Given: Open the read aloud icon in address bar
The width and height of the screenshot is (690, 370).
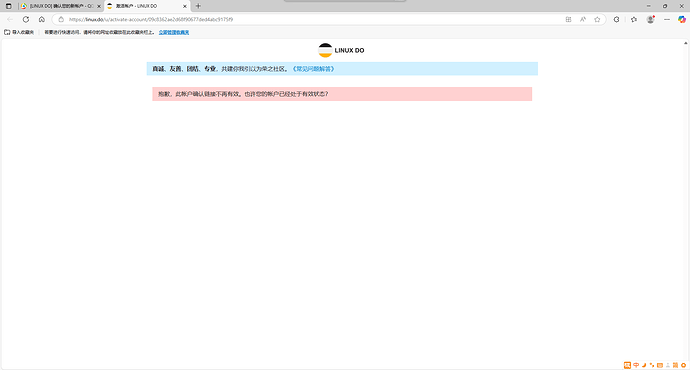Looking at the screenshot, I should click(x=583, y=19).
